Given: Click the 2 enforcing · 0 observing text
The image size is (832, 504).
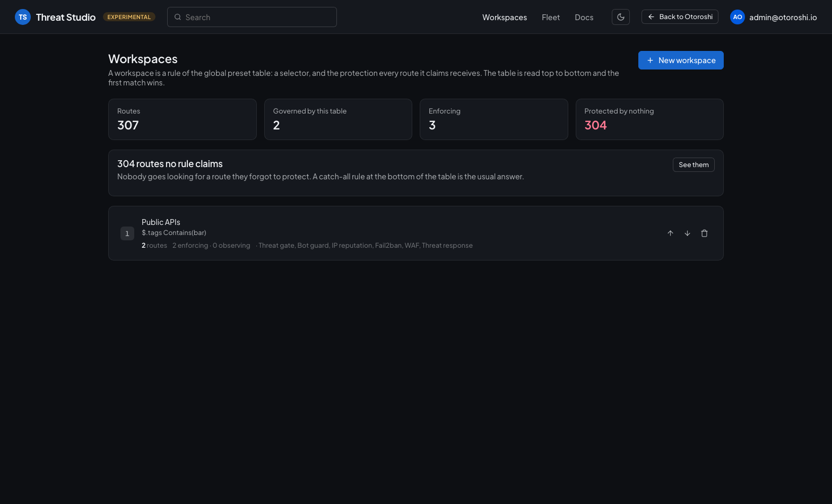Looking at the screenshot, I should coord(211,246).
